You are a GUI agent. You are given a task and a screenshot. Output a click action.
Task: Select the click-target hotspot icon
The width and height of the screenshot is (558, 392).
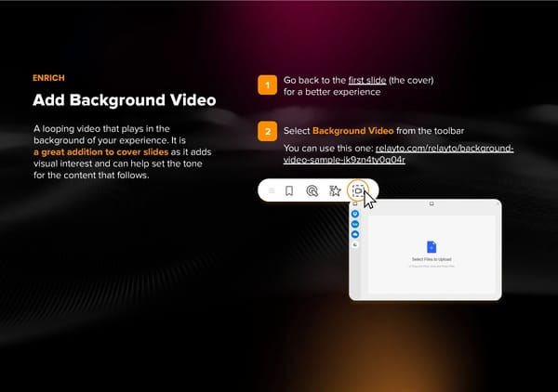312,191
